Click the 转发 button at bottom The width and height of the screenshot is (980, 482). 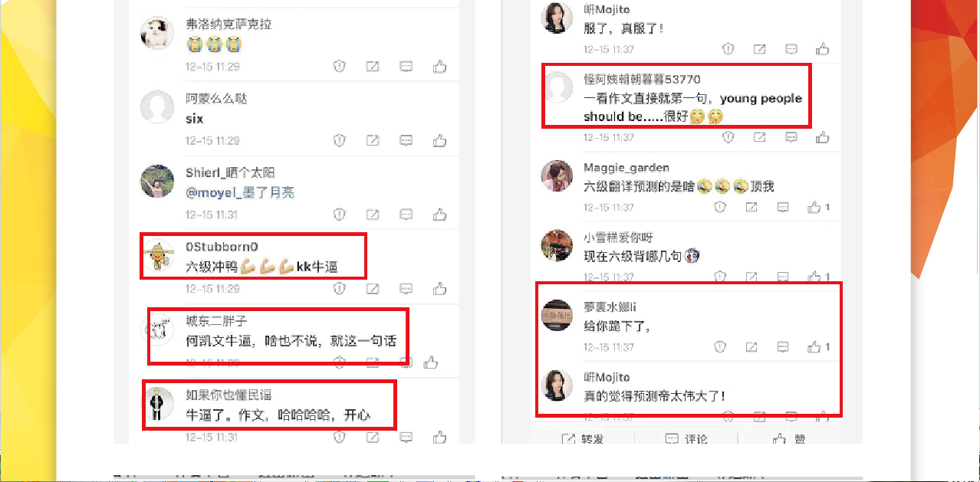coord(582,439)
